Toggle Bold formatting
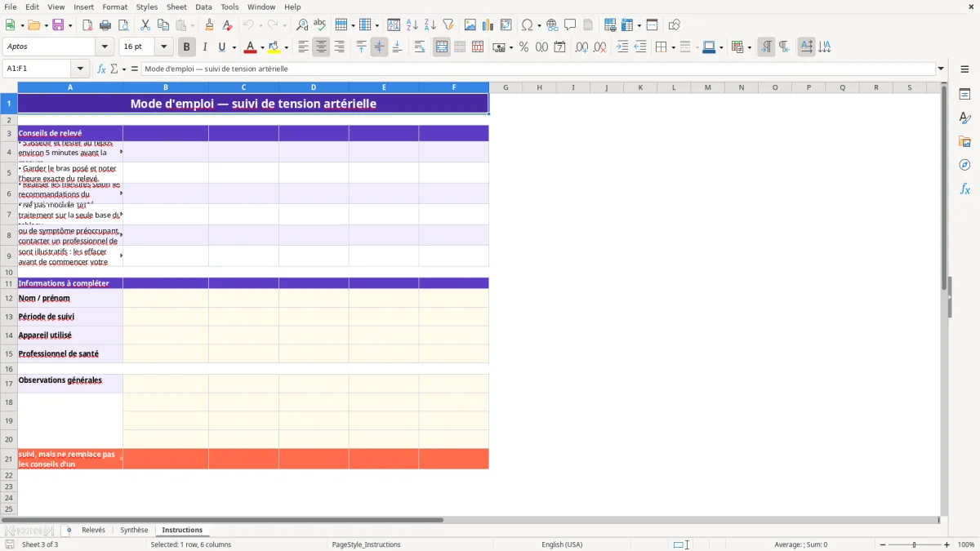980x551 pixels. pos(187,47)
